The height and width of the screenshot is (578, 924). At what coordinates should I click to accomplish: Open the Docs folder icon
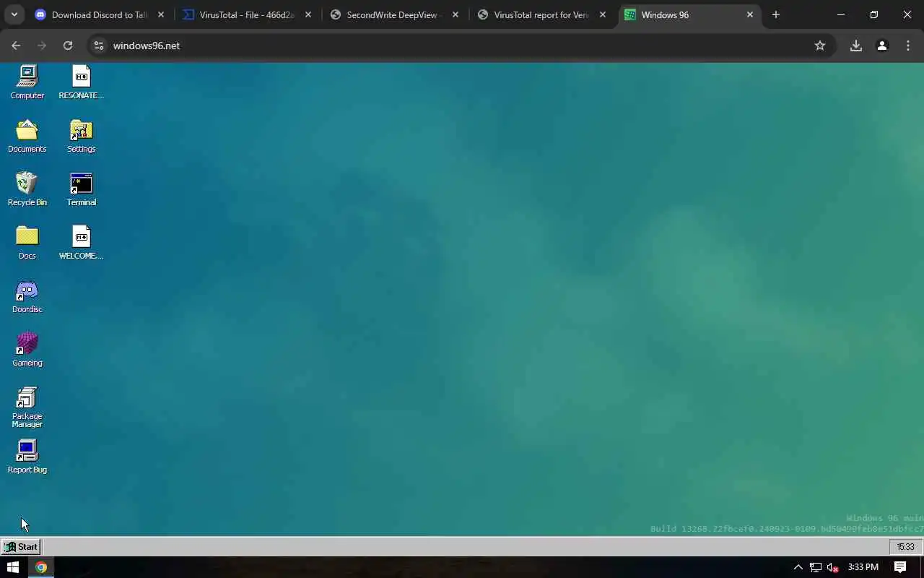(27, 243)
